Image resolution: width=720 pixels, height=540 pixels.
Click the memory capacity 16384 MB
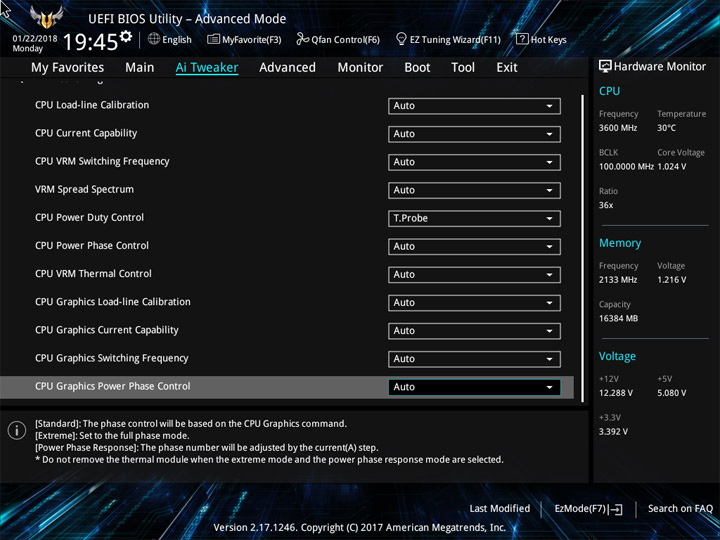618,319
